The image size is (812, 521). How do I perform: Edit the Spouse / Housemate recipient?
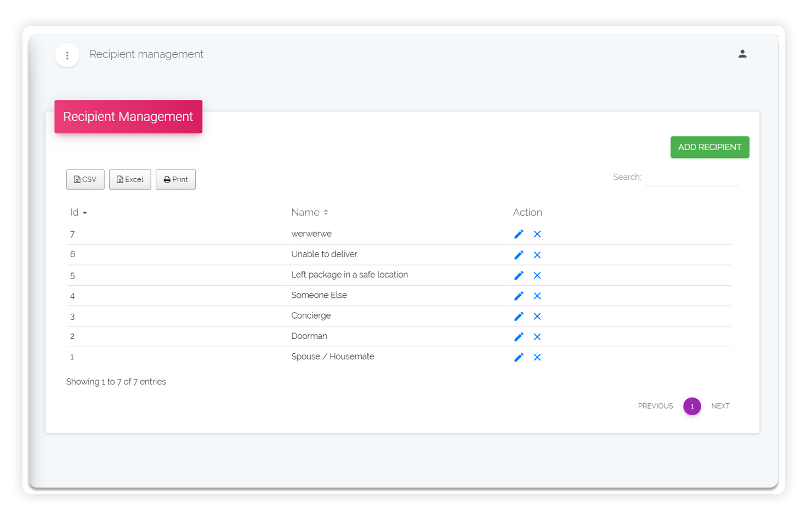519,357
